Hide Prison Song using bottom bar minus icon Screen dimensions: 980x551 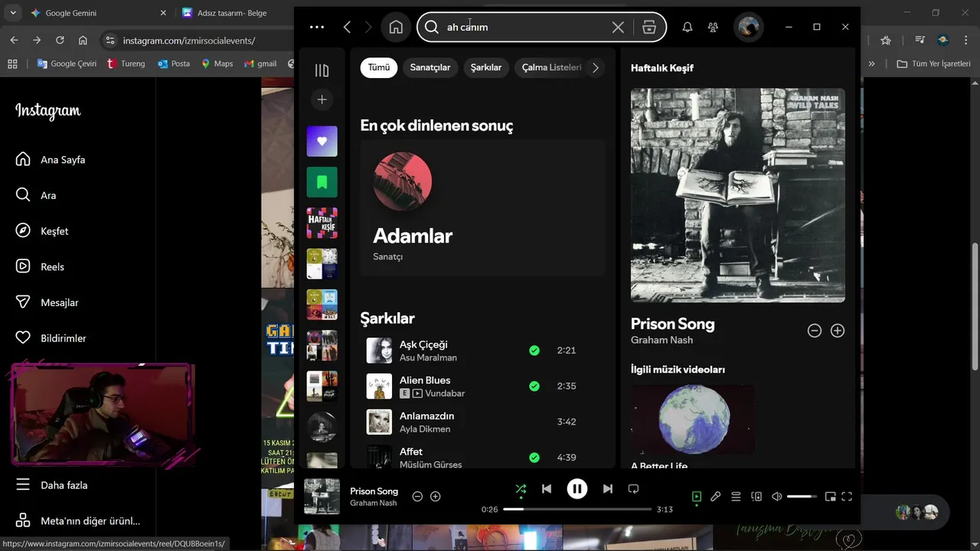coord(417,497)
